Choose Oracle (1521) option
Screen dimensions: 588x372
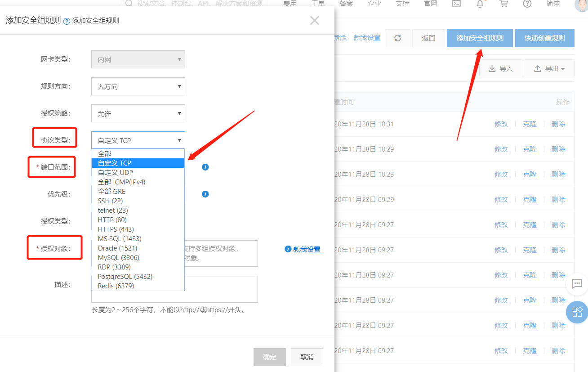tap(138, 248)
